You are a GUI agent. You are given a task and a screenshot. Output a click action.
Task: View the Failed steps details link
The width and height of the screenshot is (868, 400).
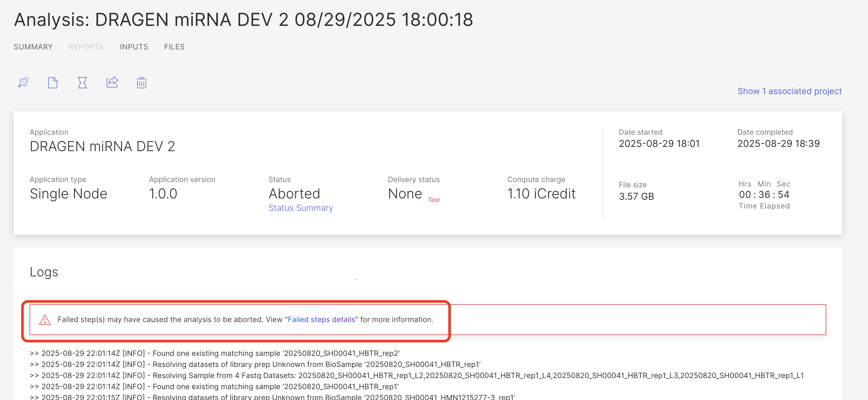[x=321, y=319]
